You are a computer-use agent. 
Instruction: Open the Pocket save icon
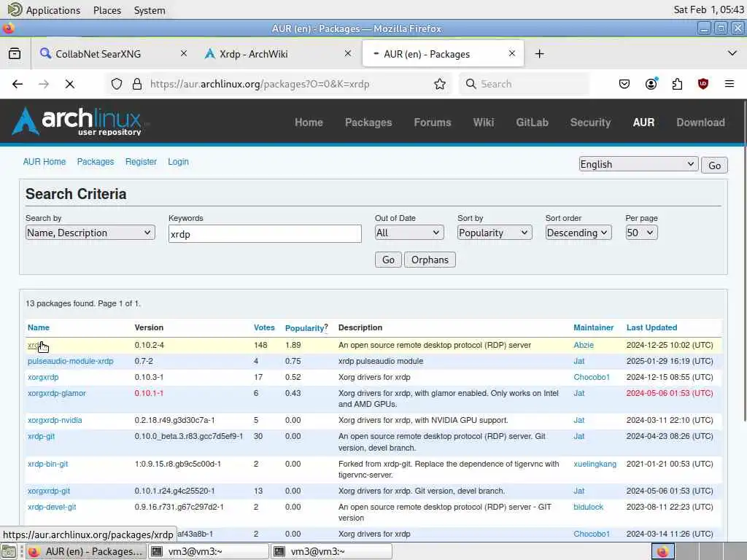[624, 85]
